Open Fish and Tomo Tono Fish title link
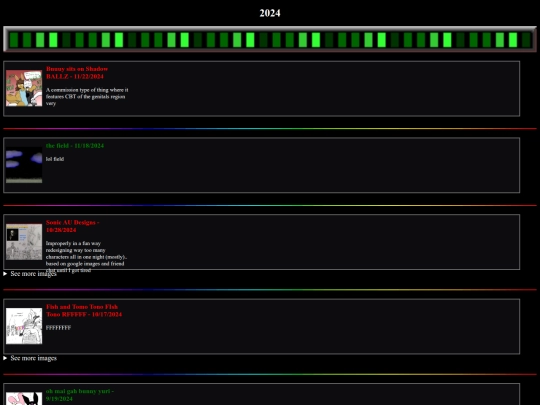 [84, 310]
